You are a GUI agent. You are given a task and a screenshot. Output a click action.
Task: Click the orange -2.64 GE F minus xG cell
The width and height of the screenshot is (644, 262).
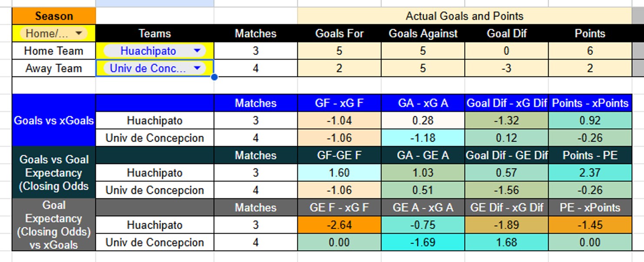point(340,225)
